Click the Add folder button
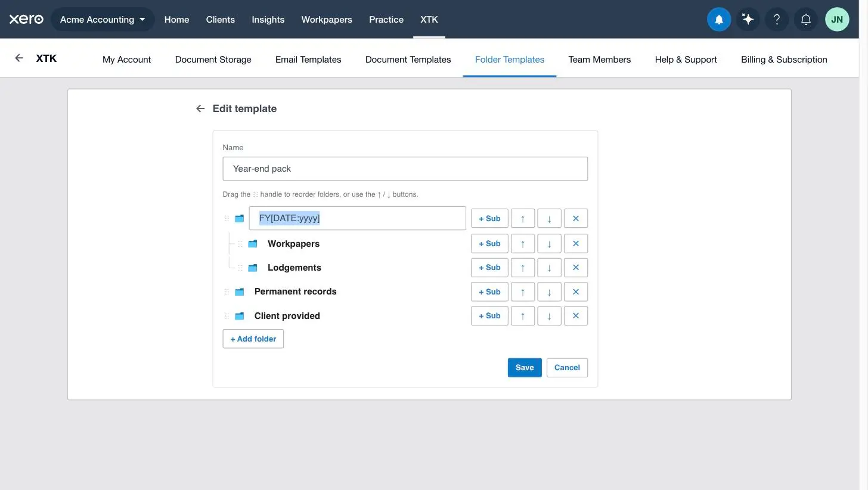The height and width of the screenshot is (490, 868). tap(253, 339)
